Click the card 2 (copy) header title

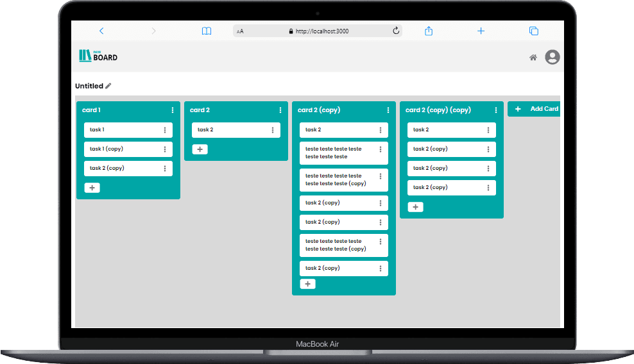[319, 110]
